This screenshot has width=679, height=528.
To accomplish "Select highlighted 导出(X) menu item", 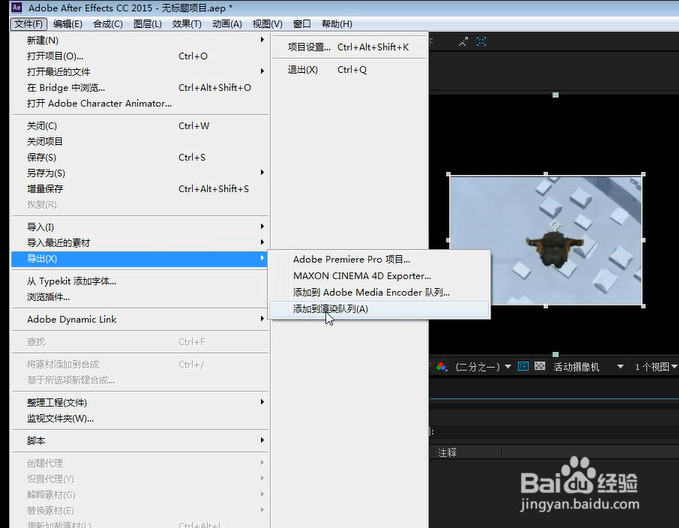I will 139,259.
